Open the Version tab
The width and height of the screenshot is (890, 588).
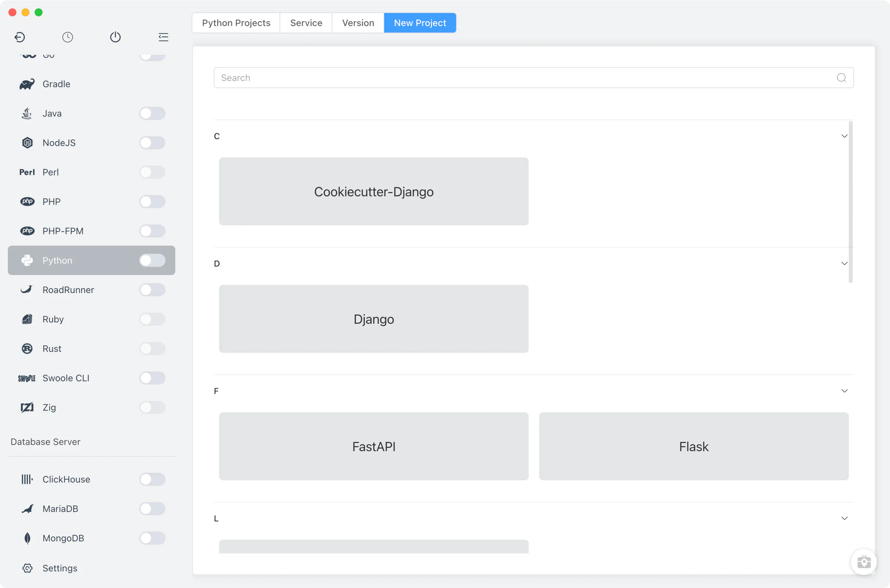[x=358, y=23]
